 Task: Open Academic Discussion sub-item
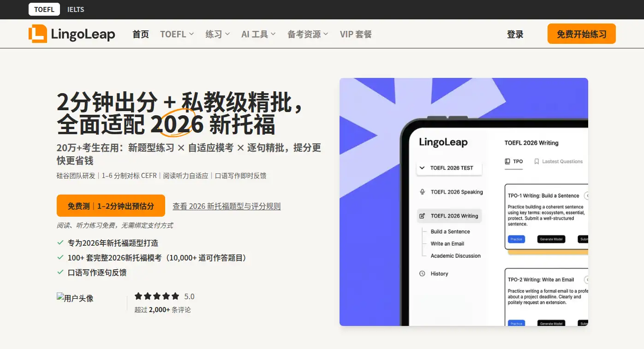[x=456, y=255]
